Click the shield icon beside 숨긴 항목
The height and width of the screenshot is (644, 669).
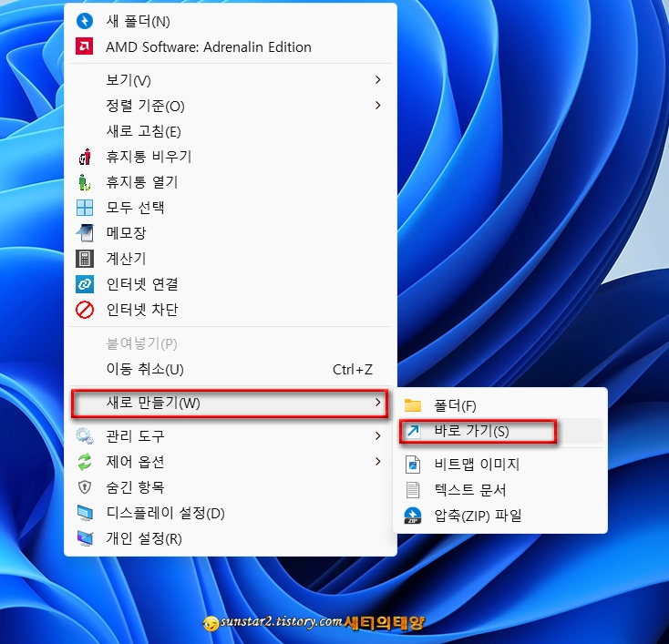click(85, 487)
